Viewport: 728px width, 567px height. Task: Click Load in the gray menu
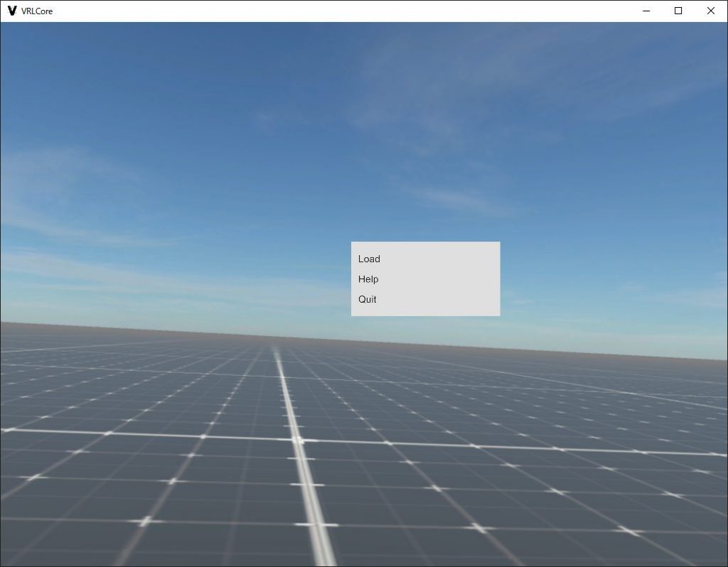(369, 259)
